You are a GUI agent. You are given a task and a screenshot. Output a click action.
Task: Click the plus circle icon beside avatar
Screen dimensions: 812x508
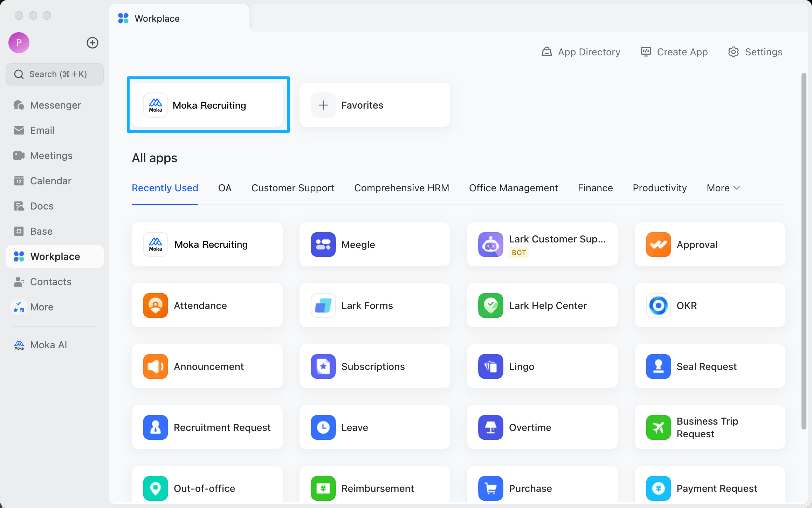pos(92,43)
